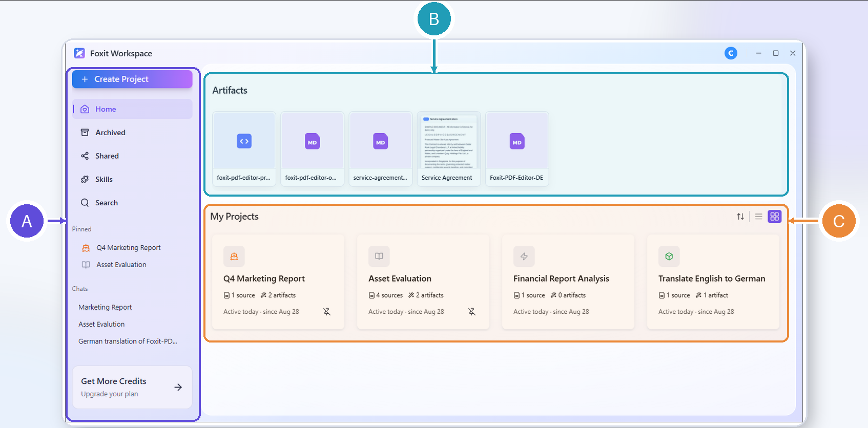This screenshot has width=868, height=428.
Task: Unpin the Q4 Marketing Report project card
Action: click(327, 312)
